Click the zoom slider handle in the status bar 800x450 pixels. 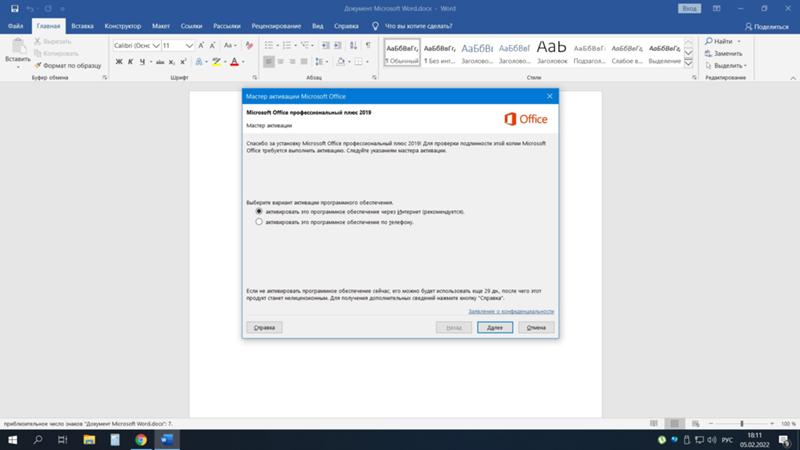click(x=742, y=423)
